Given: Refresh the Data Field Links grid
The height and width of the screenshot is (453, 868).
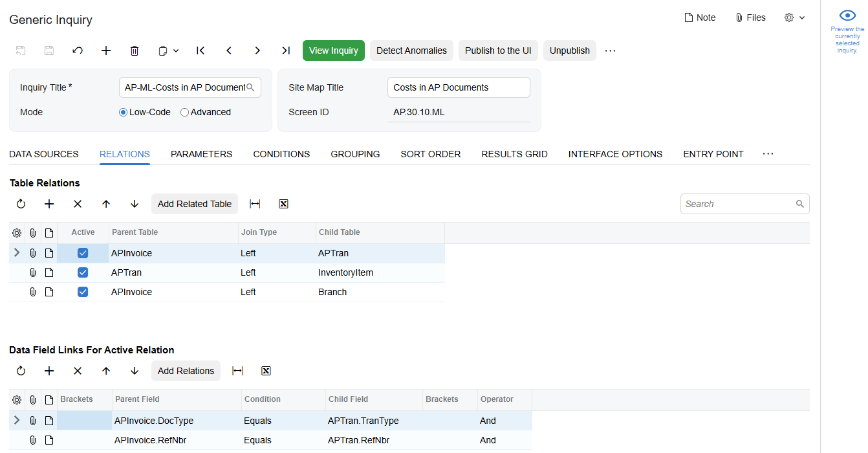Looking at the screenshot, I should point(21,371).
